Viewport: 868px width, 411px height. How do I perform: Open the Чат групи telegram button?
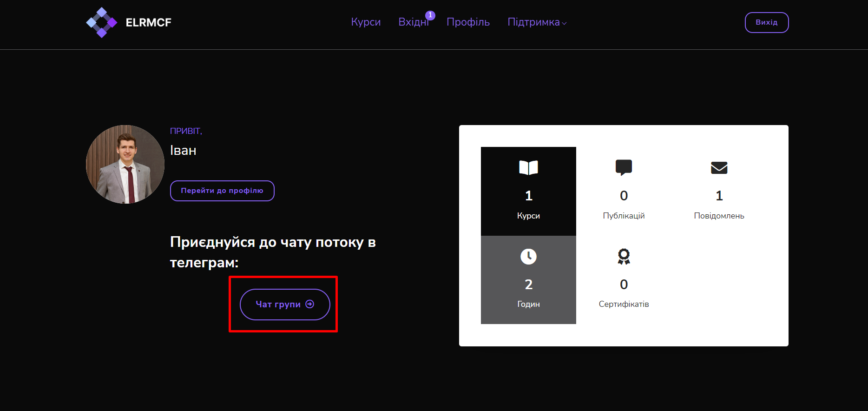click(285, 305)
